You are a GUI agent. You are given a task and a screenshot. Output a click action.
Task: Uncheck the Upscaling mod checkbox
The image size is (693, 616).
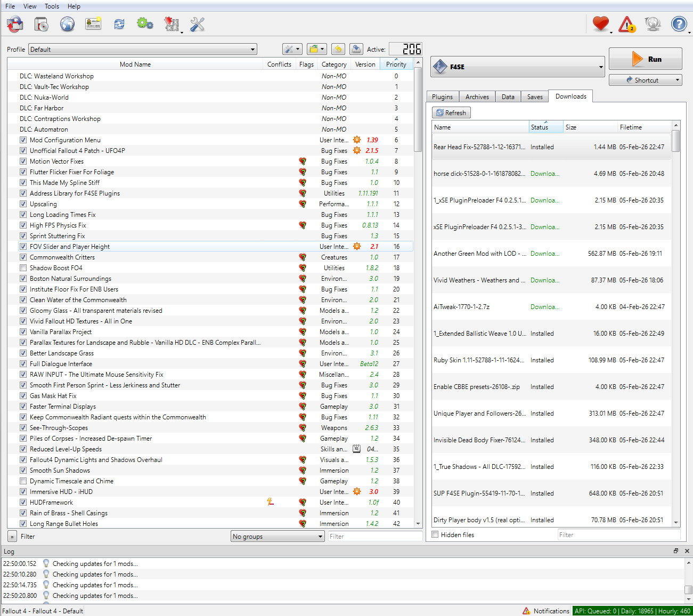click(23, 204)
